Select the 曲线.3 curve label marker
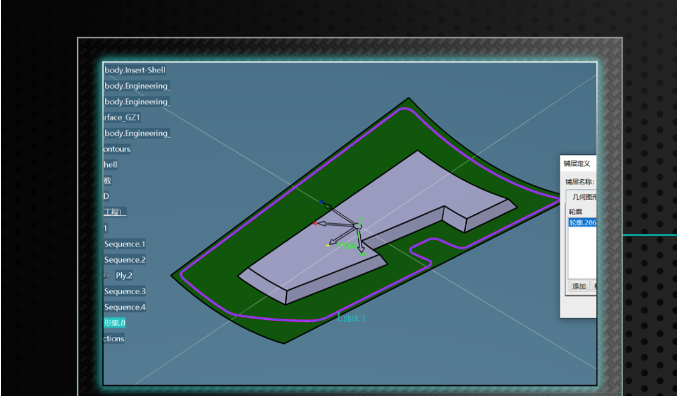 [x=351, y=318]
